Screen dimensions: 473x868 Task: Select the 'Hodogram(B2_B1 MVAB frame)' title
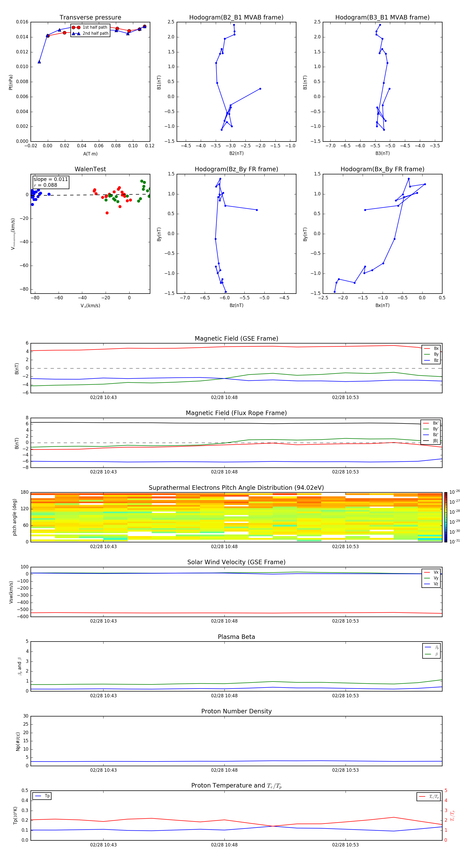(236, 17)
